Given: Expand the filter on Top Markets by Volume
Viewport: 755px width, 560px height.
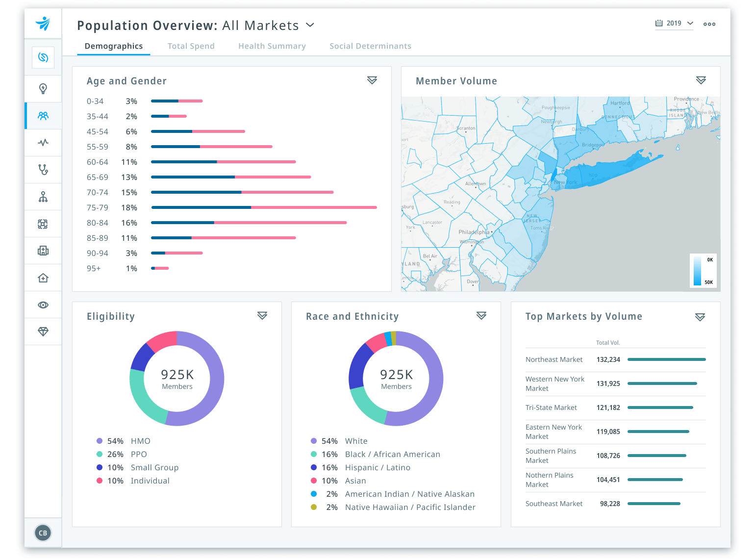Looking at the screenshot, I should pyautogui.click(x=700, y=317).
